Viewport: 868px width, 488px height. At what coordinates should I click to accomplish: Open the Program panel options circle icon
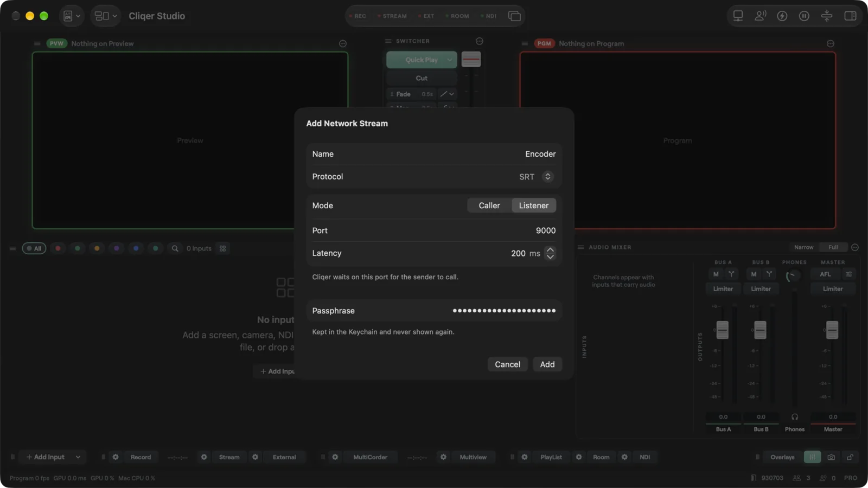[x=831, y=43]
